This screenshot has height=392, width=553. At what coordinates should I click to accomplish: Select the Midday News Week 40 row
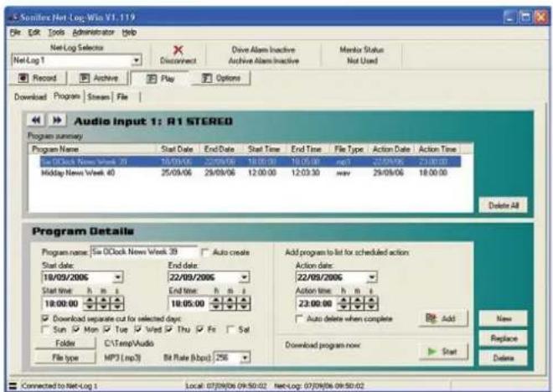(251, 173)
